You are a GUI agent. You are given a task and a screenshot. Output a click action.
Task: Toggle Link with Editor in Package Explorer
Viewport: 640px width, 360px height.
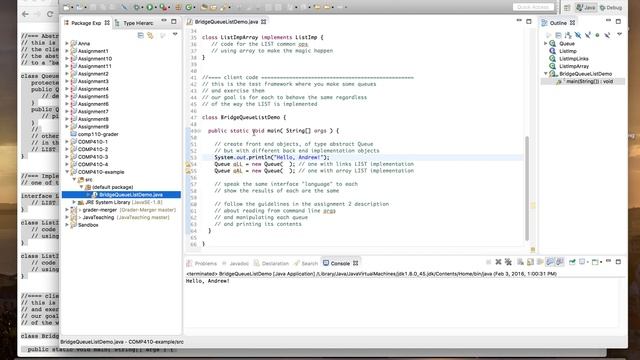tap(151, 36)
